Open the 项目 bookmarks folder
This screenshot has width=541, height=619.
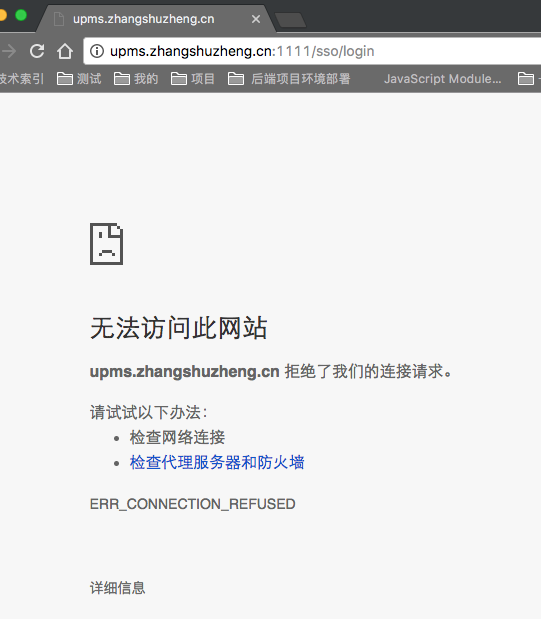tap(193, 79)
